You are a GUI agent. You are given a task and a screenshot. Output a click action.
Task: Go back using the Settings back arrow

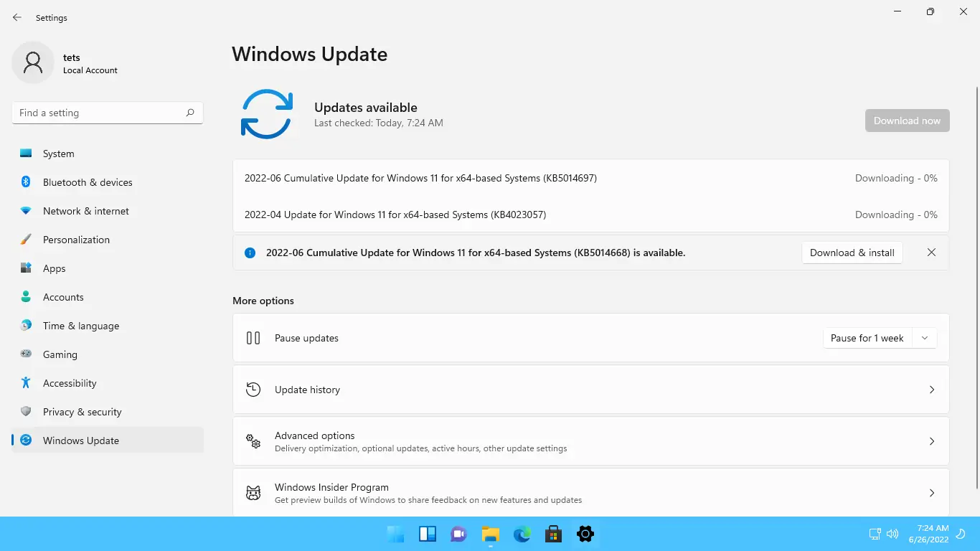[17, 17]
